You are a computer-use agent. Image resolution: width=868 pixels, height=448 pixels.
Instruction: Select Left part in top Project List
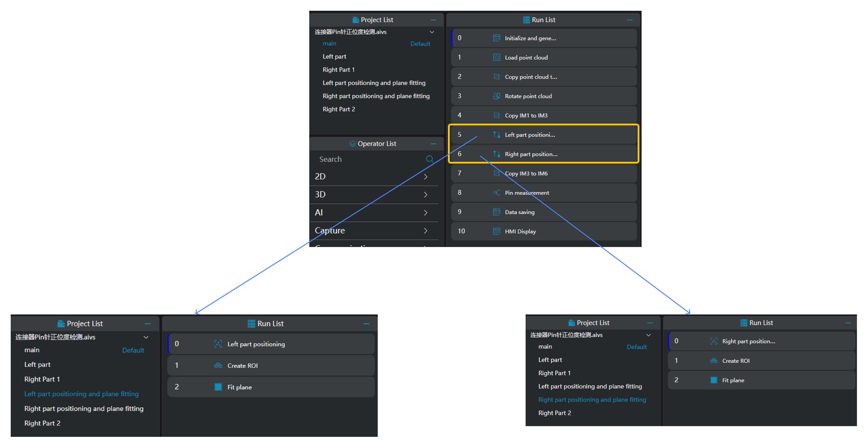point(334,57)
